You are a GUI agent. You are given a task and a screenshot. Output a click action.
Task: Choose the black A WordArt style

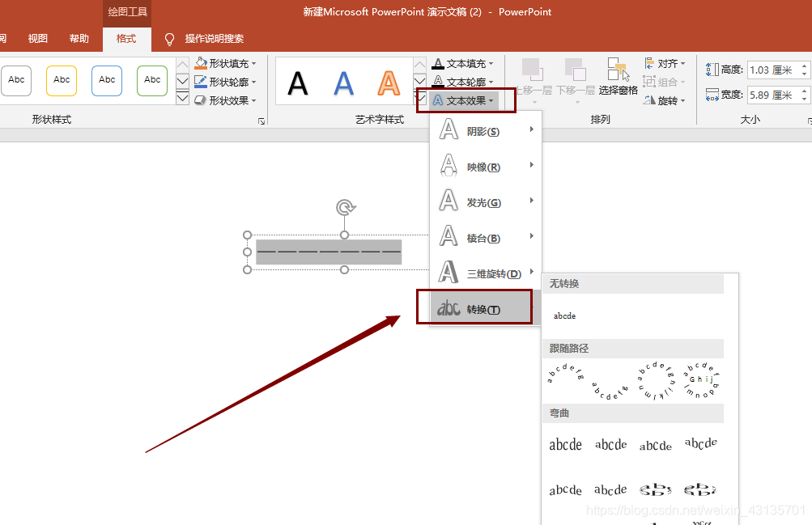(x=298, y=83)
